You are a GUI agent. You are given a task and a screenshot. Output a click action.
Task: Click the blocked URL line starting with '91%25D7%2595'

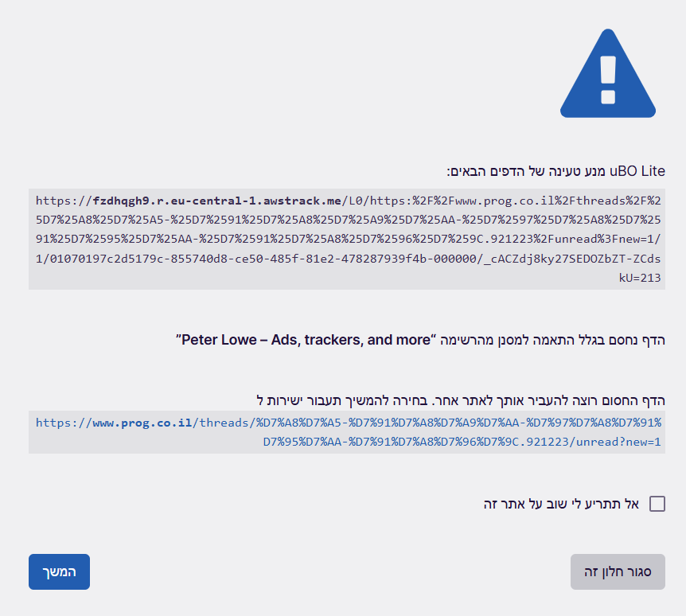[x=346, y=240]
